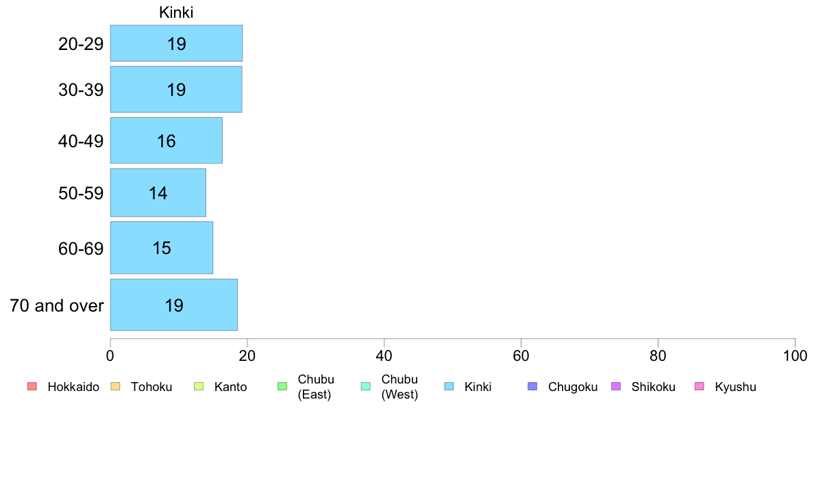Click the Chugoku blue legend swatch
The width and height of the screenshot is (814, 504).
[x=532, y=386]
